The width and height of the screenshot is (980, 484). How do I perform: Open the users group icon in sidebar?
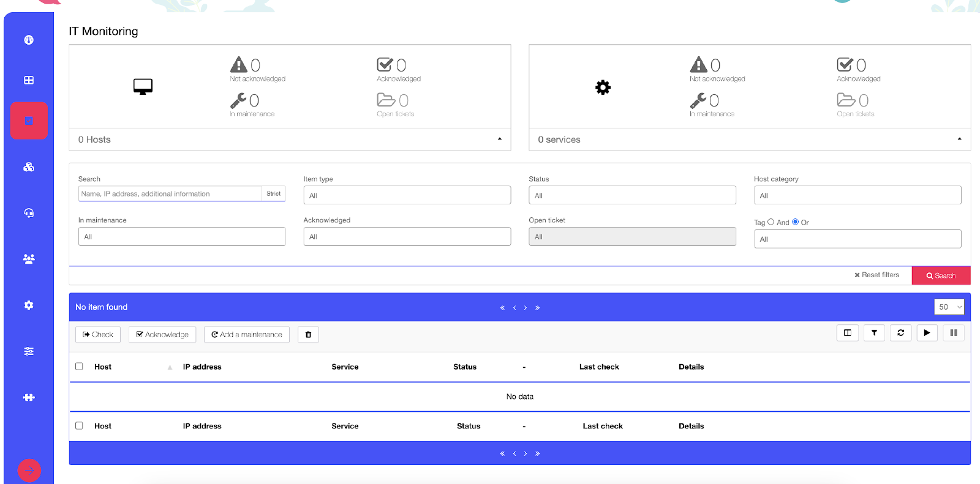click(29, 259)
